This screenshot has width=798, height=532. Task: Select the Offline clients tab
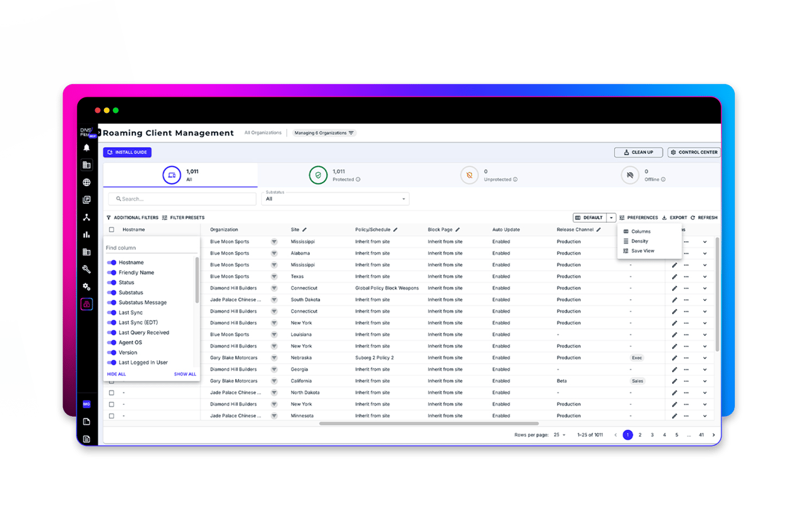[x=643, y=176]
